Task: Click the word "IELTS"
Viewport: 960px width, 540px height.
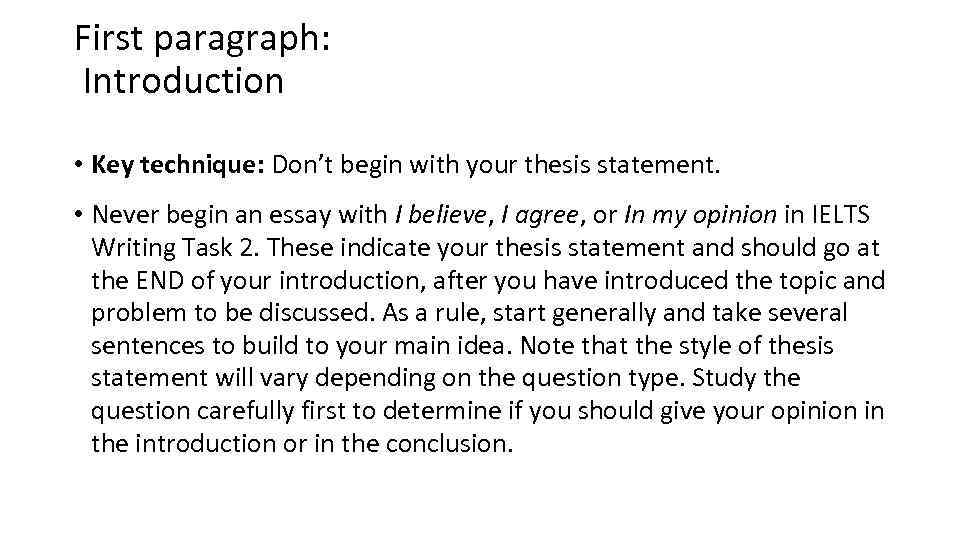Action: [841, 215]
